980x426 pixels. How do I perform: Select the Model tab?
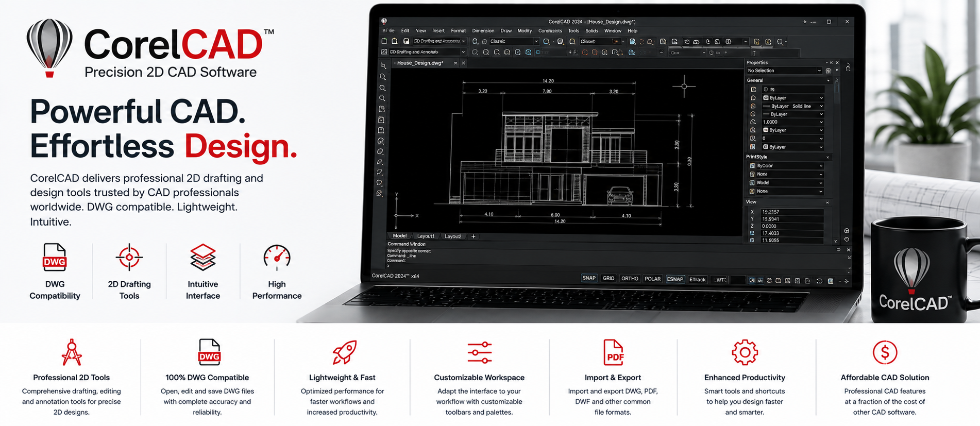coord(400,236)
